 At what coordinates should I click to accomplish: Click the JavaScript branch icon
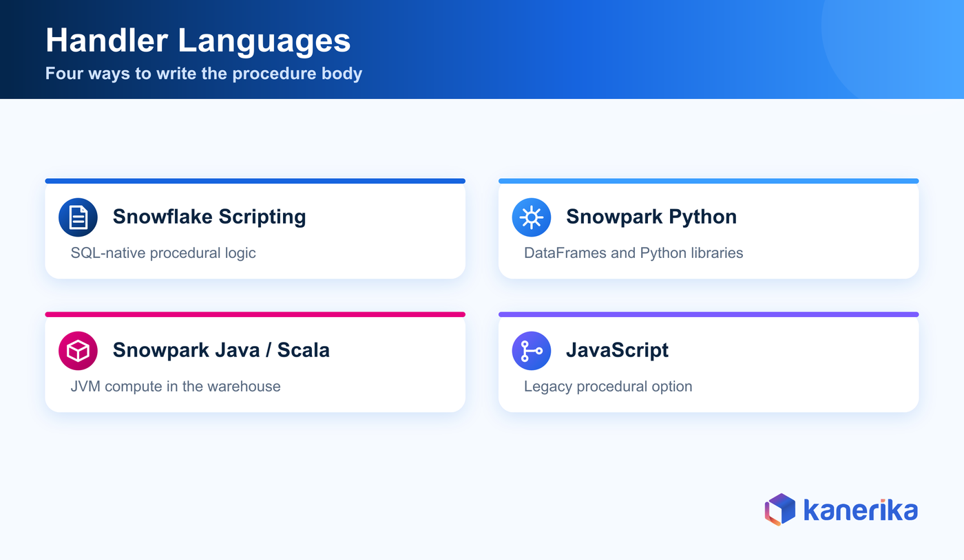click(532, 351)
